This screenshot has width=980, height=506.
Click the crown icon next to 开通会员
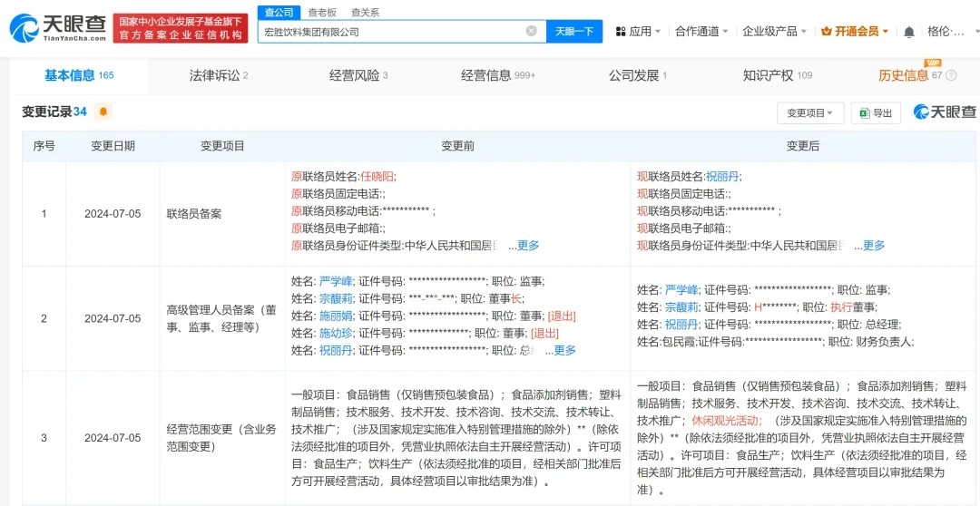pos(826,31)
